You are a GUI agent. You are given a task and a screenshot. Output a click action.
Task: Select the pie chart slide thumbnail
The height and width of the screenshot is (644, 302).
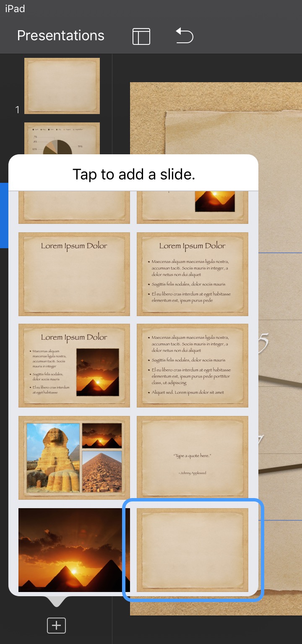tap(62, 138)
